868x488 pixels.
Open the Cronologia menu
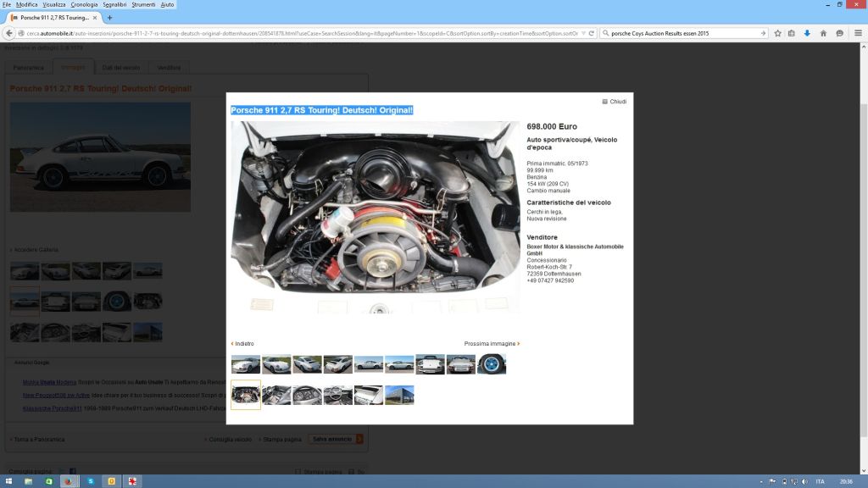pos(84,4)
